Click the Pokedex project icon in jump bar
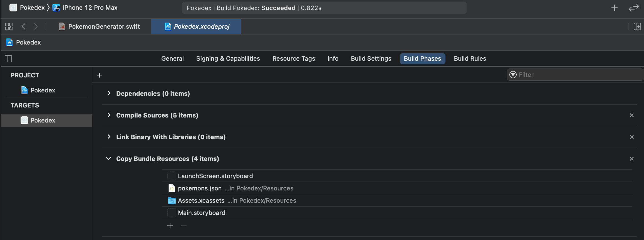The image size is (644, 240). (x=9, y=42)
